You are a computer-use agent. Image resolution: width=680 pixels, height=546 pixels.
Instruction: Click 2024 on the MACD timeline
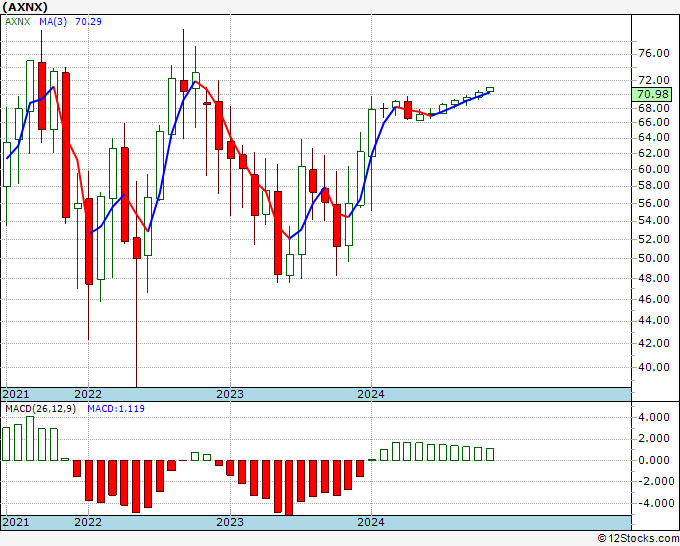coord(371,522)
